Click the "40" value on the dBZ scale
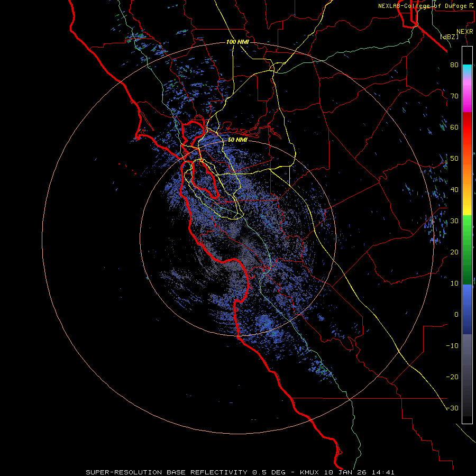The image size is (476, 476). [x=454, y=190]
